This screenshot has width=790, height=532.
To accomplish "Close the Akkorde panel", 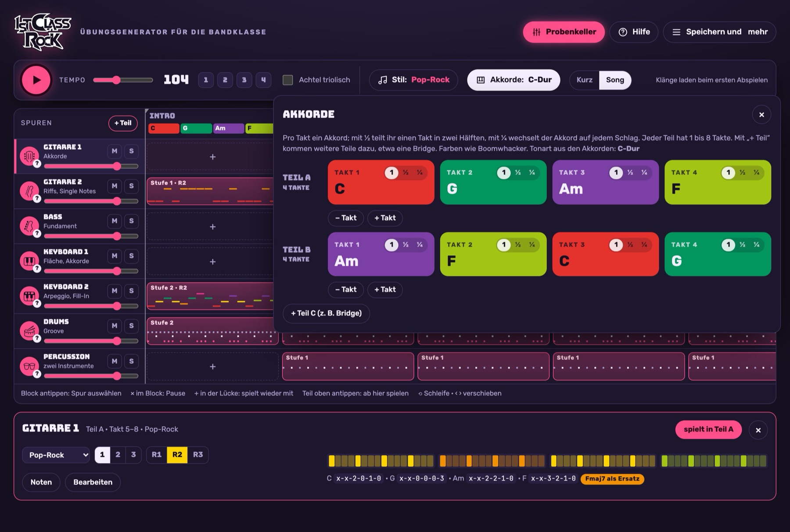I will click(761, 114).
